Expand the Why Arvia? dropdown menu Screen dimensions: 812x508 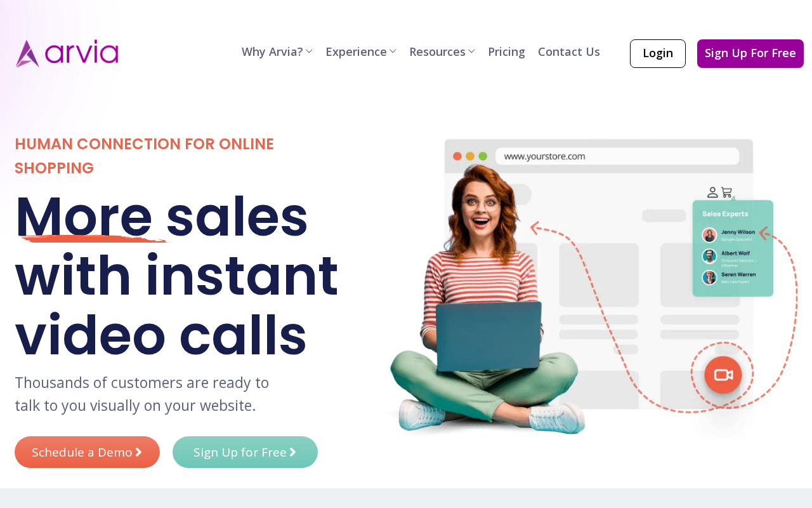277,52
